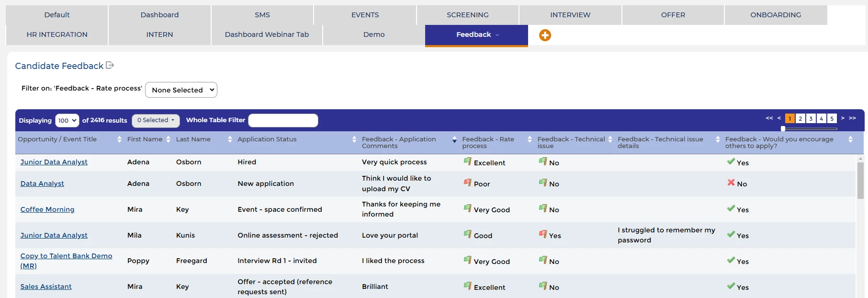Click the pagination slider handle
The height and width of the screenshot is (298, 868).
click(x=783, y=128)
